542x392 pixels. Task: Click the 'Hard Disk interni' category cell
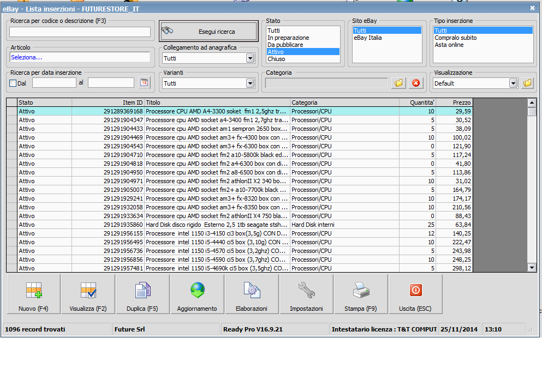344,225
